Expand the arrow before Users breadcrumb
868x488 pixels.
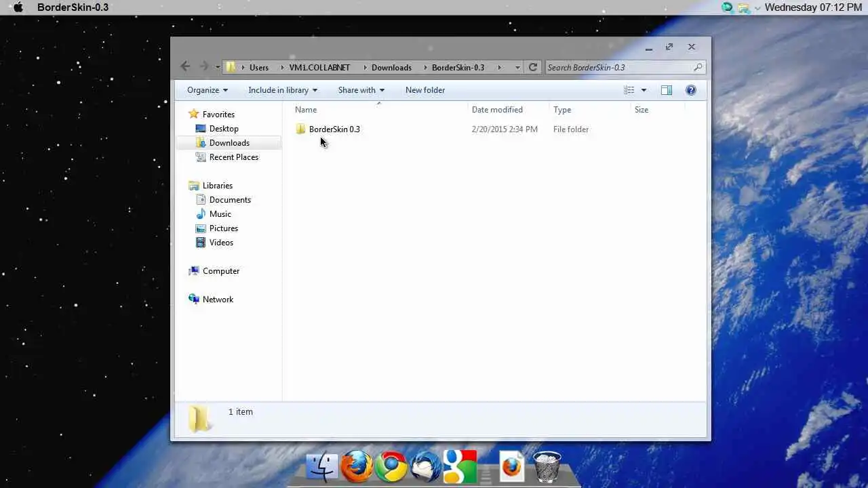click(242, 67)
